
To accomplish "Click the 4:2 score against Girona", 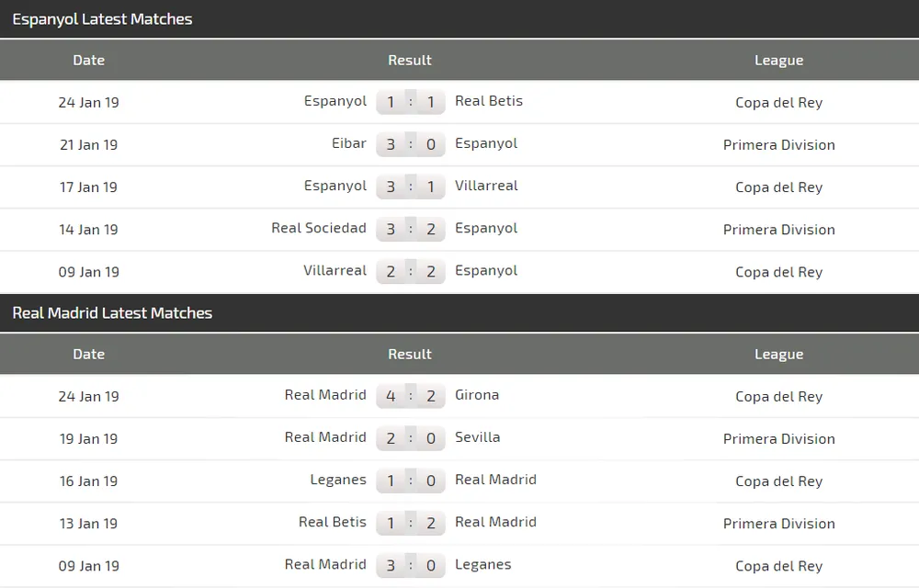I will 410,396.
